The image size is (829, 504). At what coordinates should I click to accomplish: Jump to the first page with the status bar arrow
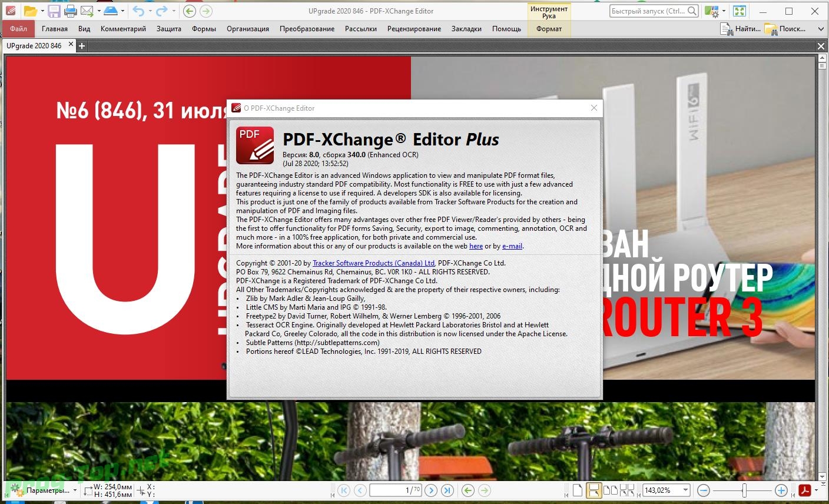coord(344,490)
